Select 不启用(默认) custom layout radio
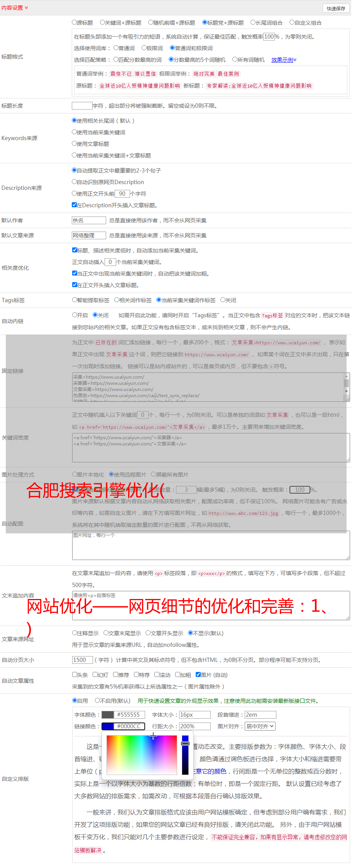352x868 pixels. click(98, 700)
